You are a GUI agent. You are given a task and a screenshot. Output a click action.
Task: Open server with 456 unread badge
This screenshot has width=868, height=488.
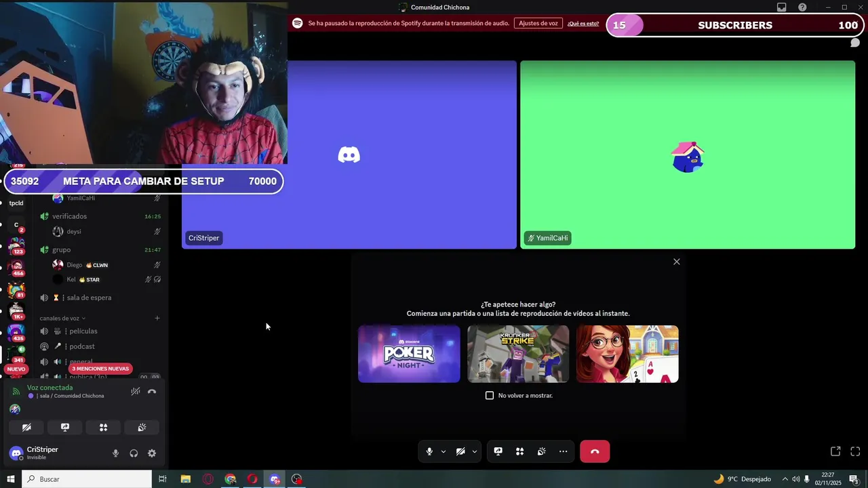coord(16,268)
